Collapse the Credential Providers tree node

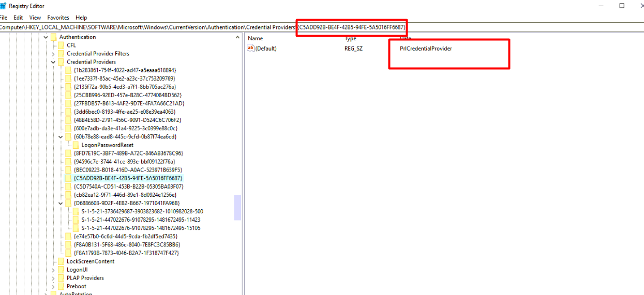53,62
